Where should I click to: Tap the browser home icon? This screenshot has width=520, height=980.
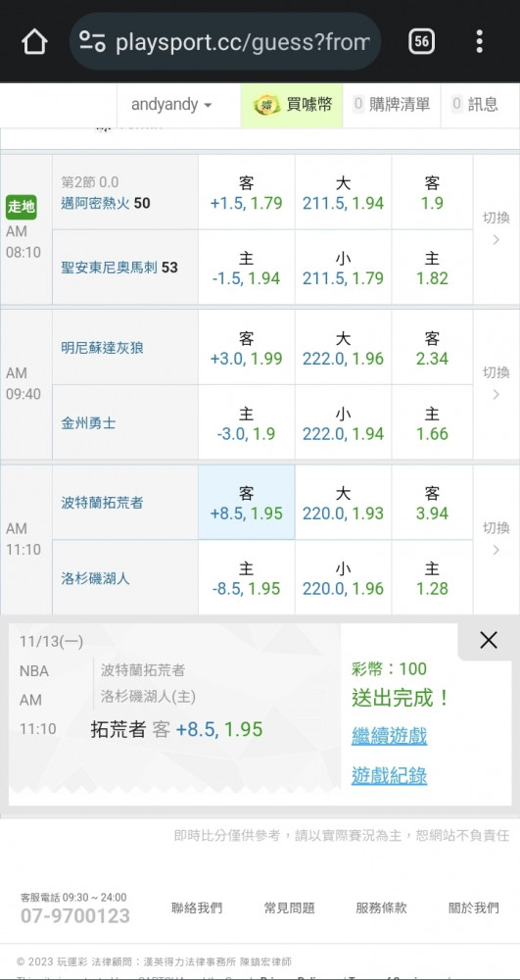pos(34,42)
